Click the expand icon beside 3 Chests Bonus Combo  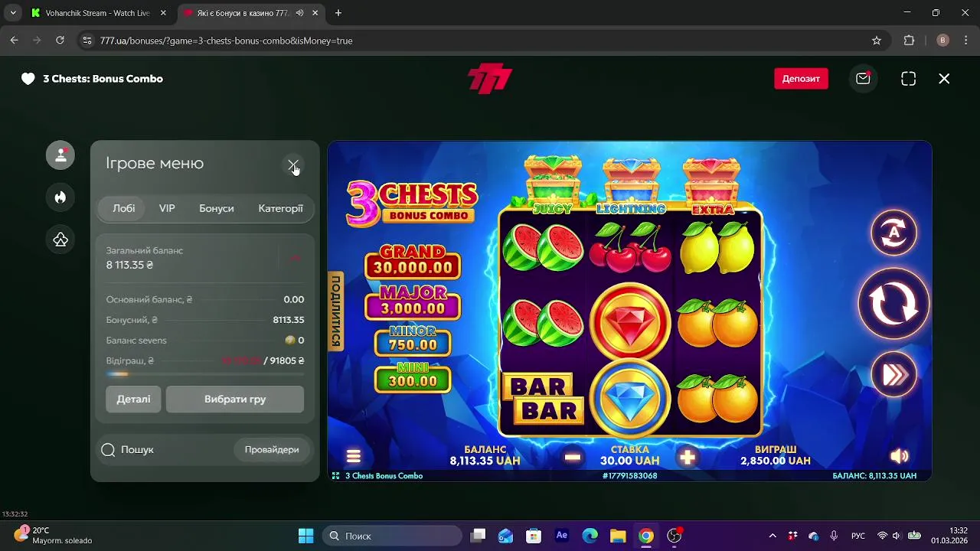[x=335, y=476]
